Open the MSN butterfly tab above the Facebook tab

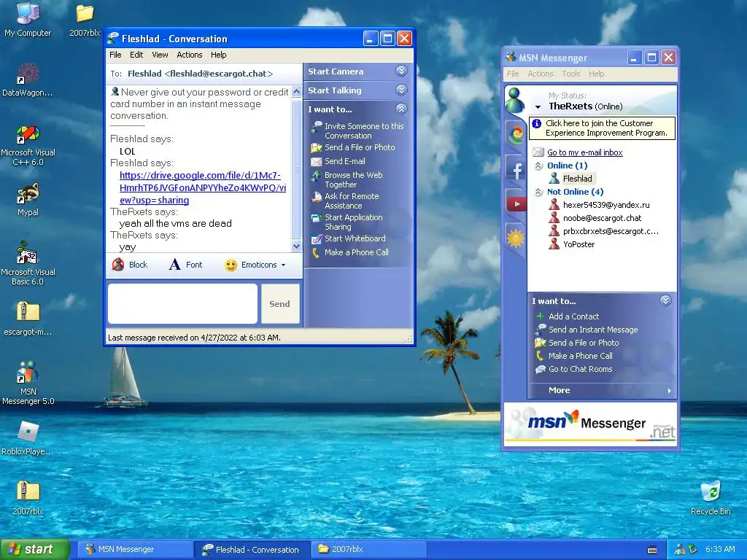[516, 134]
